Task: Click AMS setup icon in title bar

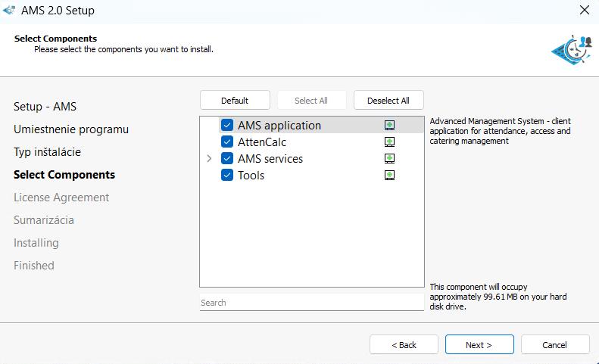Action: [10, 11]
